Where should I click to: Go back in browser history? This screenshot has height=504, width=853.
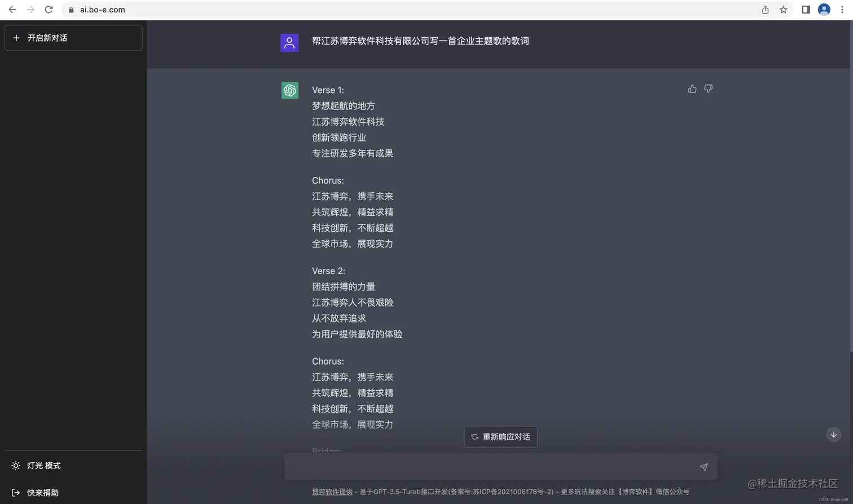pos(12,10)
